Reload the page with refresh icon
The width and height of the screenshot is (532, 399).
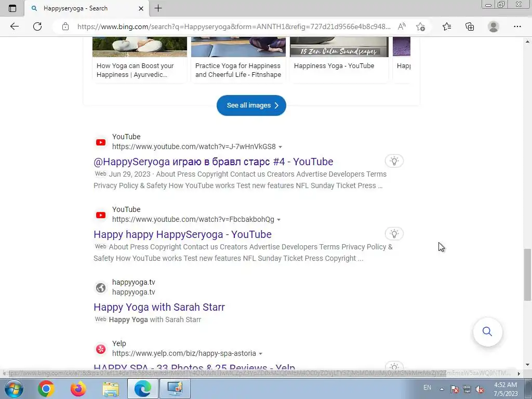37,26
